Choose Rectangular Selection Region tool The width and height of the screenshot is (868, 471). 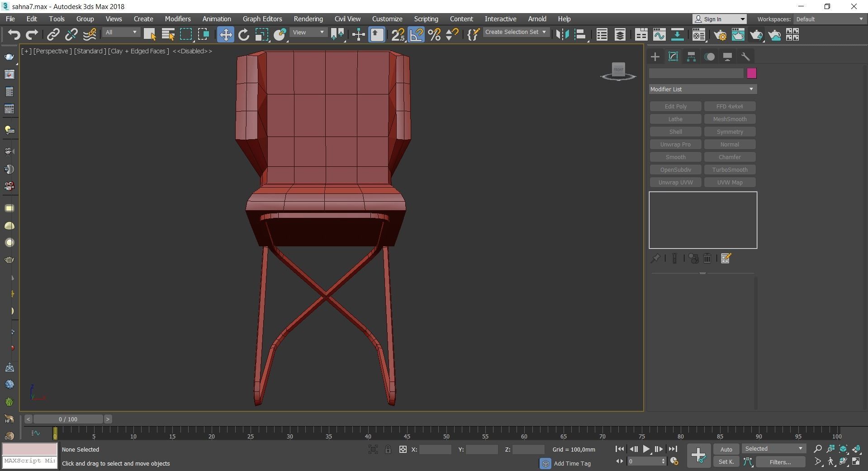pos(186,35)
